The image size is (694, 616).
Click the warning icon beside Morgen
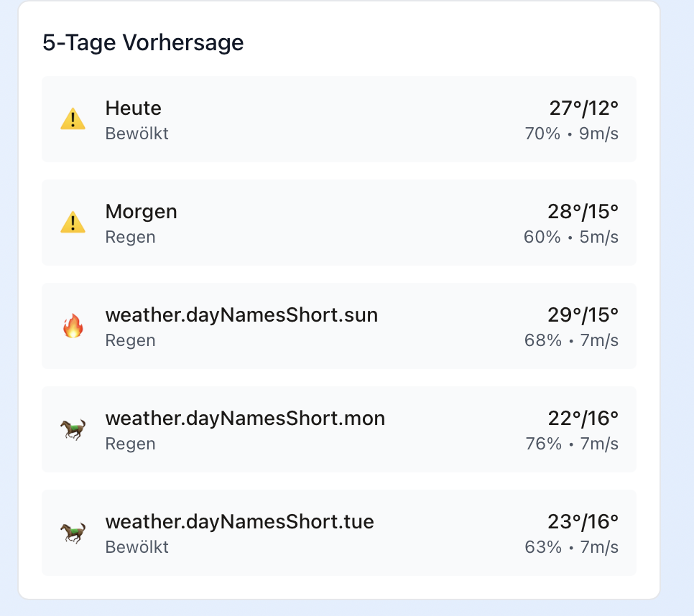pyautogui.click(x=73, y=223)
